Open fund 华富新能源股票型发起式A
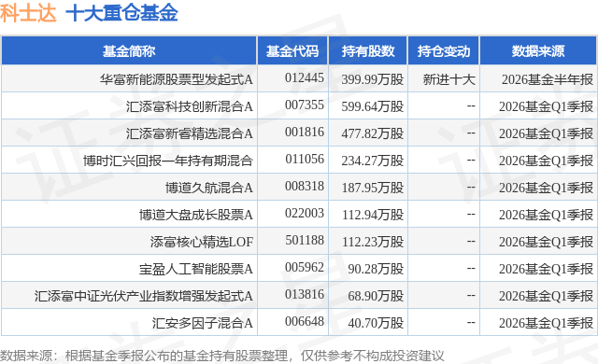Image resolution: width=598 pixels, height=364 pixels. [177, 79]
